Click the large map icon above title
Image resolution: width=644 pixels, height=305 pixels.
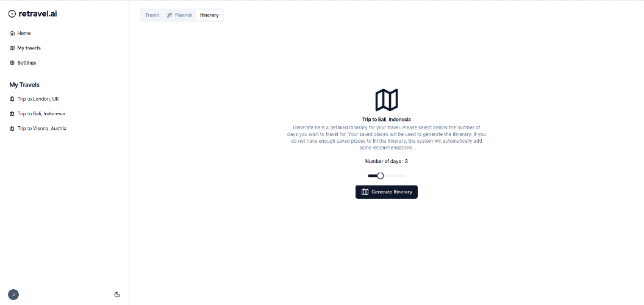[387, 100]
